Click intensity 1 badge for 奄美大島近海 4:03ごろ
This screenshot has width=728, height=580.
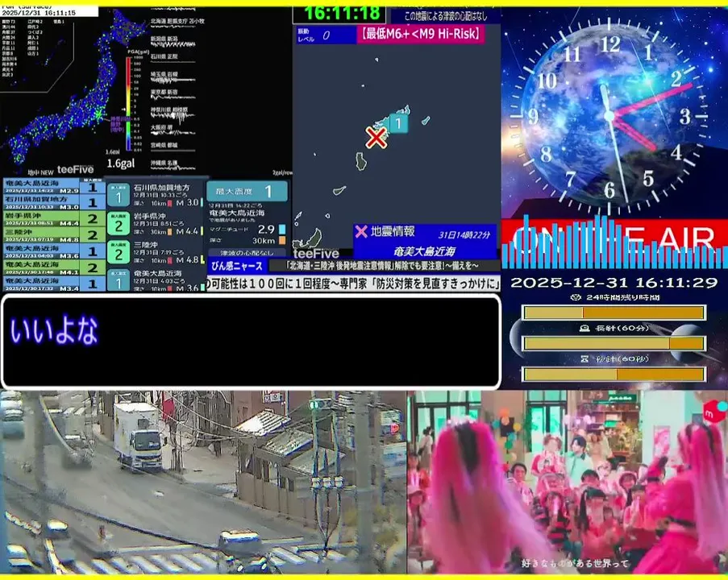click(x=118, y=280)
